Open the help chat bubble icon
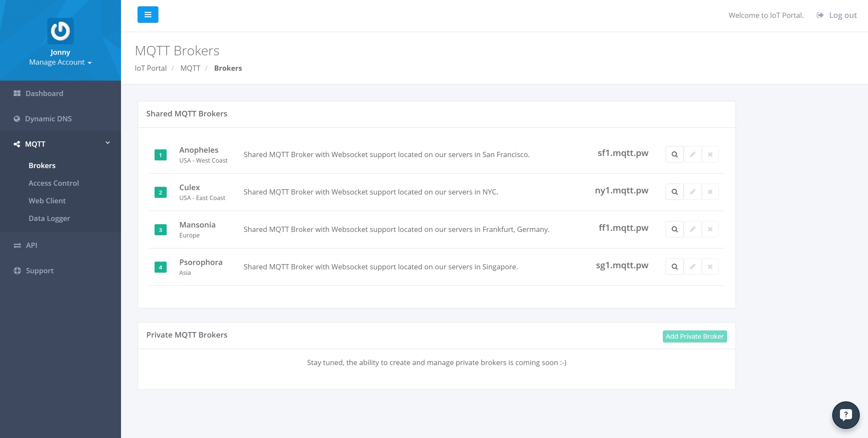This screenshot has width=868, height=438. pos(845,415)
